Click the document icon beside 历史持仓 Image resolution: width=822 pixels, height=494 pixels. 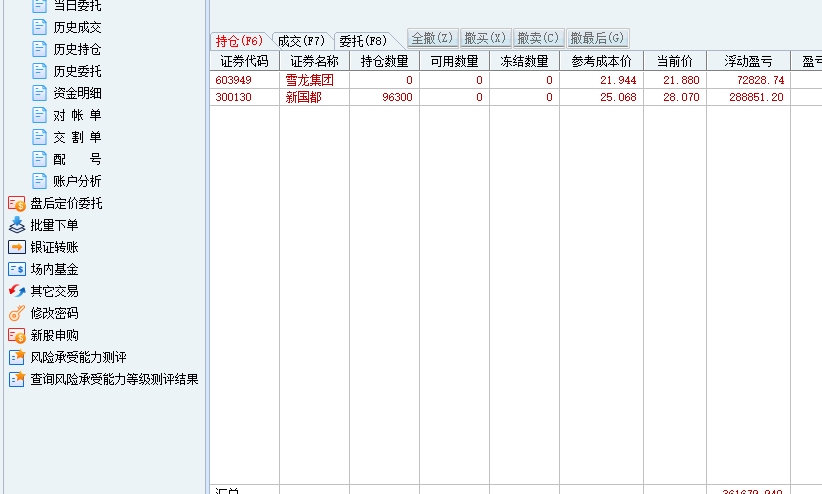39,49
